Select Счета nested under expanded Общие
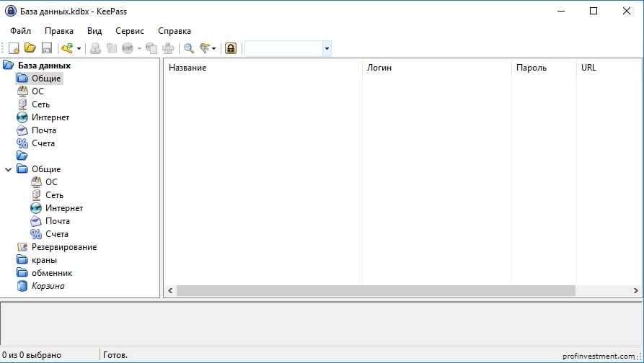This screenshot has width=644, height=363. pos(57,234)
